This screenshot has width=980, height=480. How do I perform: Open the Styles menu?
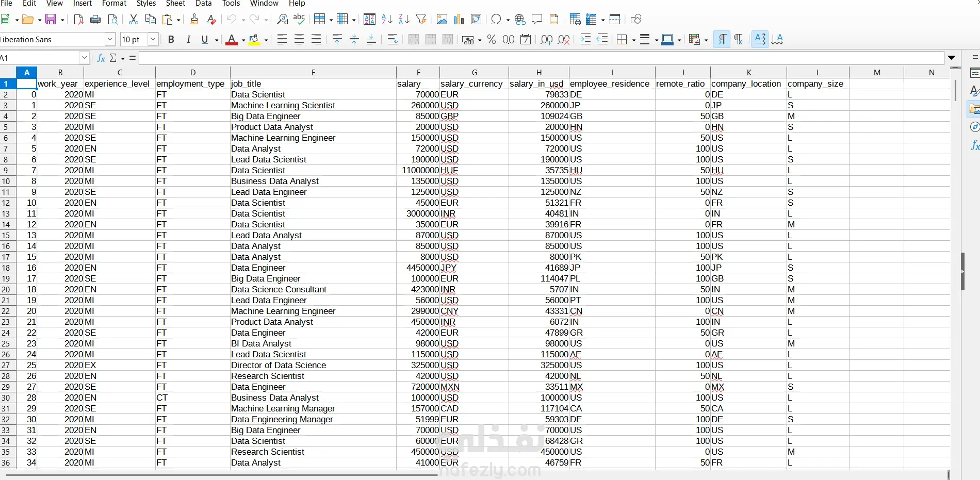[146, 4]
